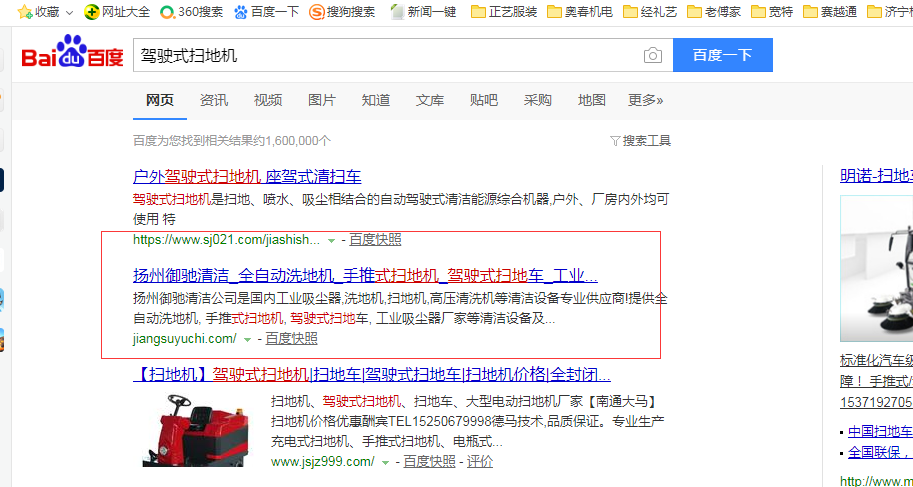
Task: Open 百度快照 for jsjz999.com result
Action: 429,462
